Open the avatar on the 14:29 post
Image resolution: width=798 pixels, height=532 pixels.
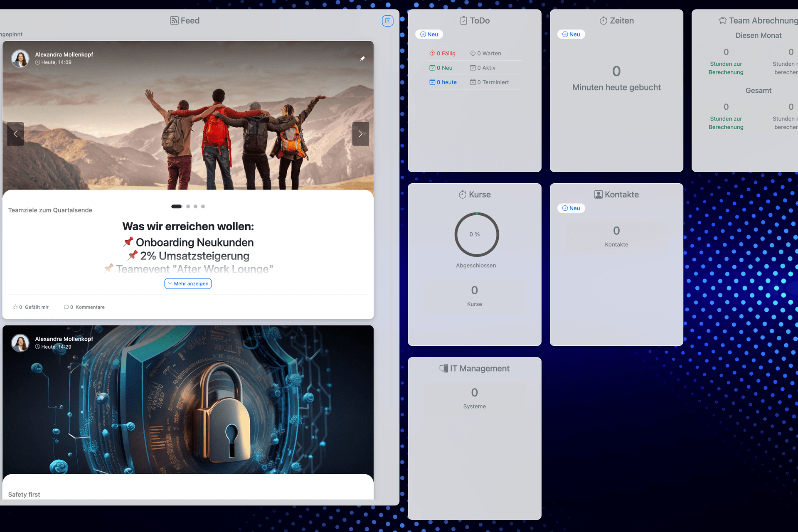pos(20,343)
